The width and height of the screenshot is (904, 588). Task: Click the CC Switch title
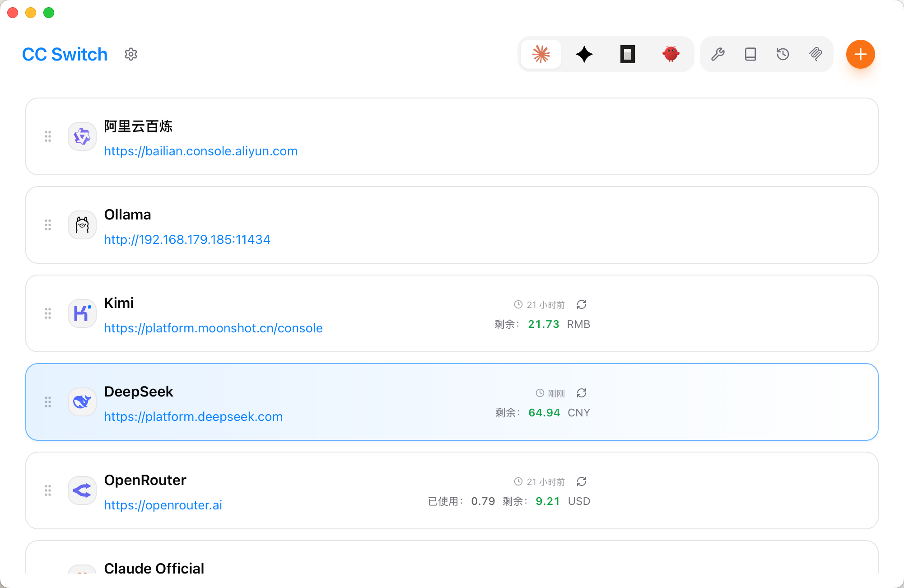(x=65, y=54)
